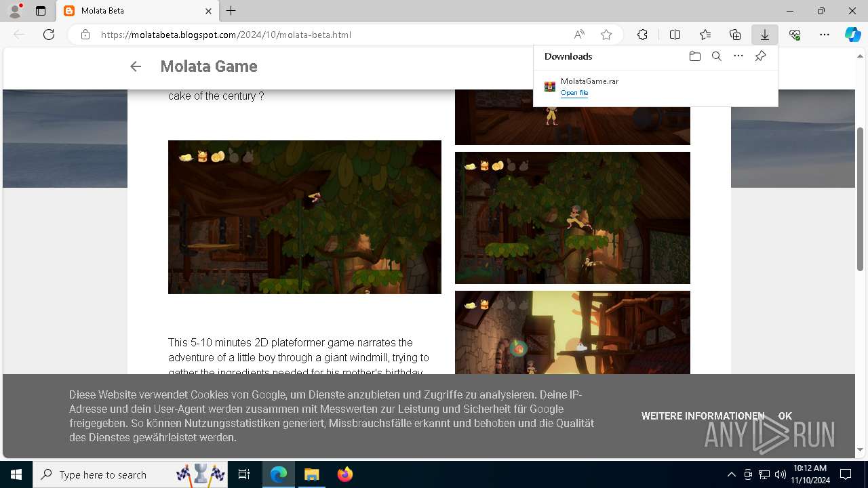868x488 pixels.
Task: Click the taskbar search box
Action: point(131,474)
